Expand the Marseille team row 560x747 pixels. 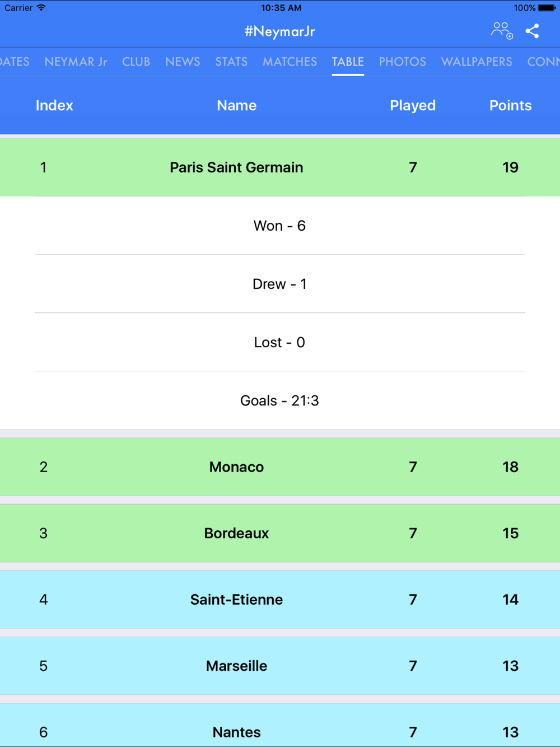tap(280, 666)
